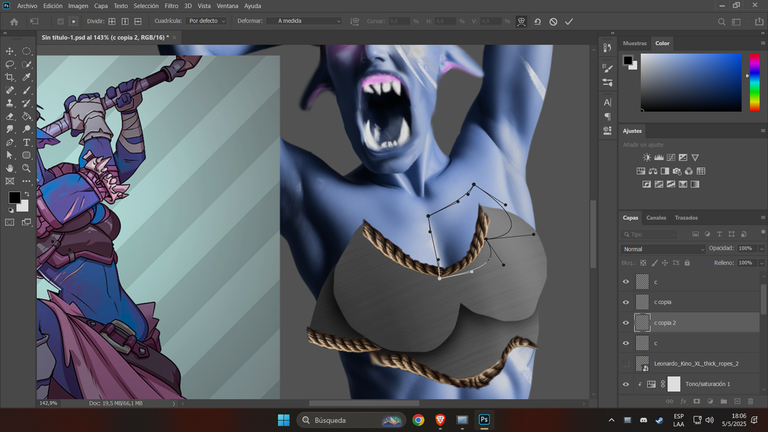768x432 pixels.
Task: Add a layer style with the fx icon
Action: tap(683, 401)
